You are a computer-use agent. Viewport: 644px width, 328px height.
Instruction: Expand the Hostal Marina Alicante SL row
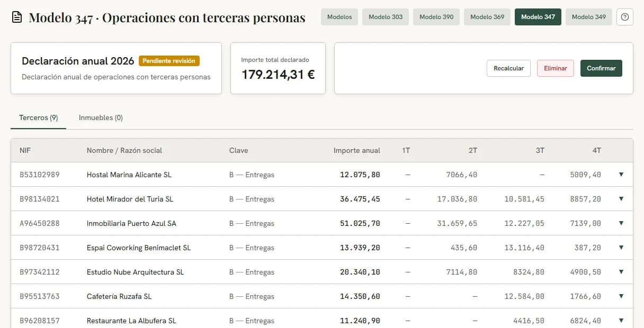pos(621,175)
